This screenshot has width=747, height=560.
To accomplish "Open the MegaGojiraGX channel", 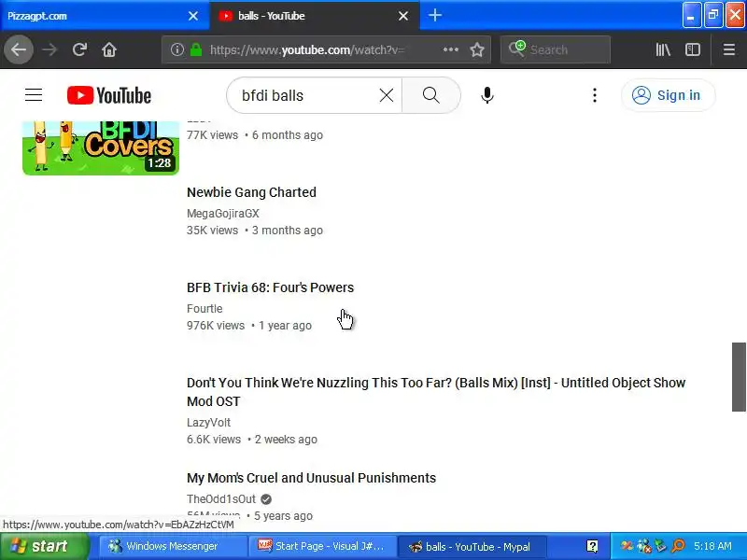I will 223,214.
